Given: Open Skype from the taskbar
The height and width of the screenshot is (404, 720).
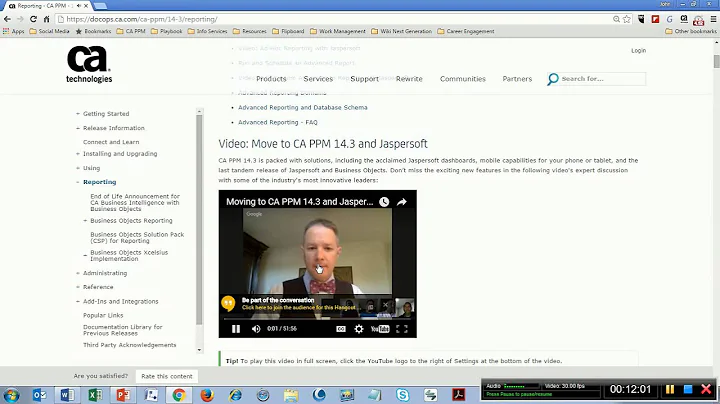Looking at the screenshot, I should [403, 395].
